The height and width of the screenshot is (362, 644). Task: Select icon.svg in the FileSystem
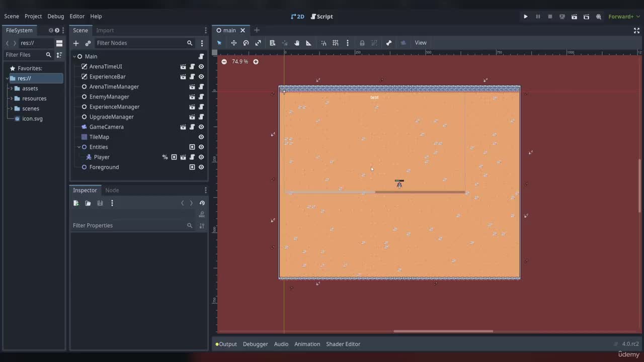tap(32, 119)
